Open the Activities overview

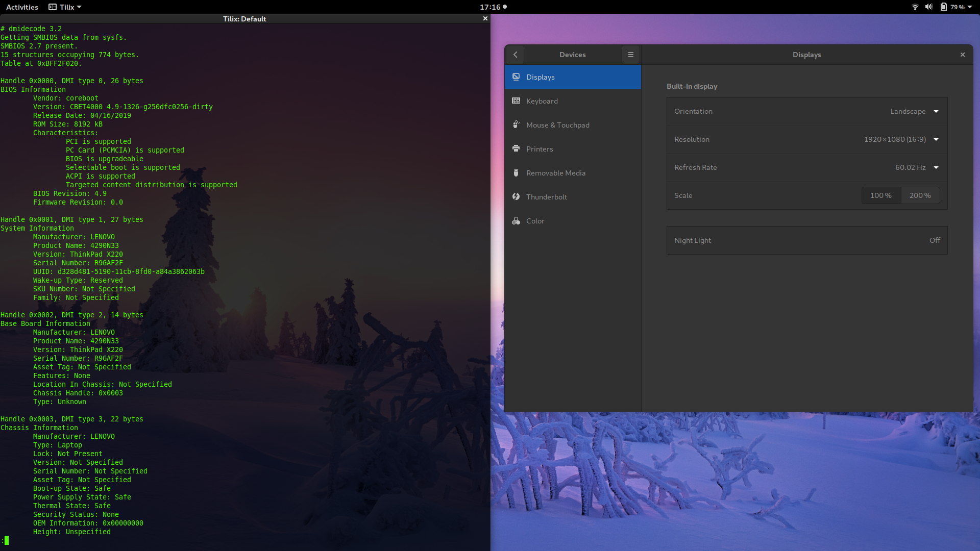click(22, 7)
